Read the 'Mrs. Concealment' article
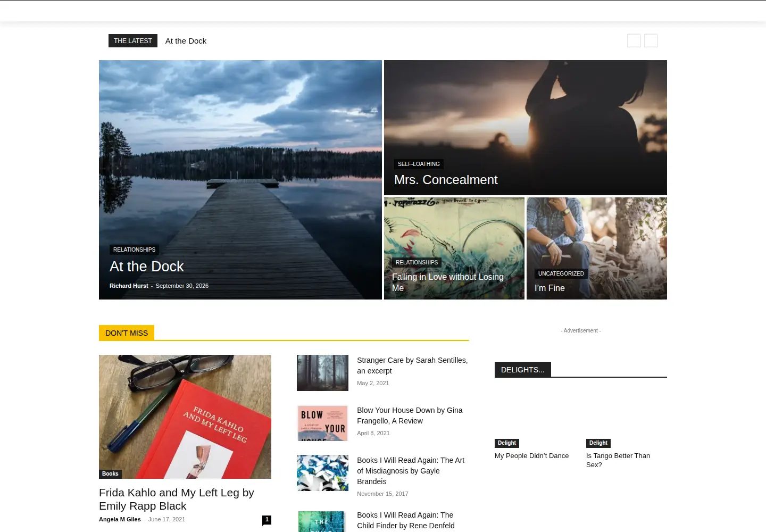The width and height of the screenshot is (766, 532). click(x=446, y=180)
